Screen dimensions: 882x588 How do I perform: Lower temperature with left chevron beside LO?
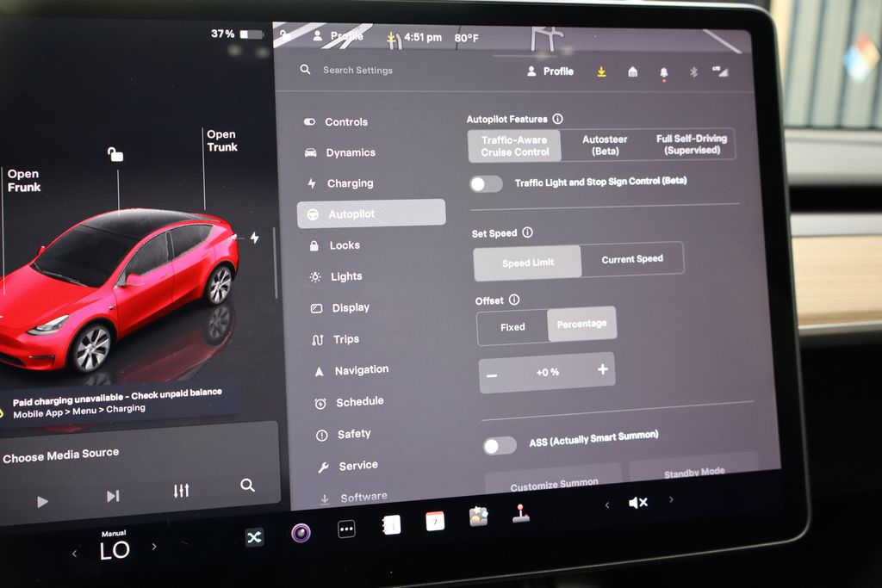[74, 554]
